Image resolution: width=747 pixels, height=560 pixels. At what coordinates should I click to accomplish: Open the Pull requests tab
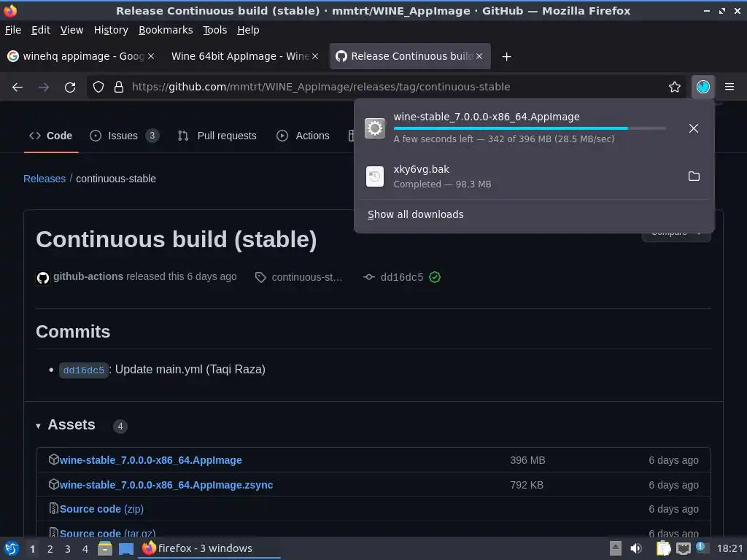click(217, 136)
